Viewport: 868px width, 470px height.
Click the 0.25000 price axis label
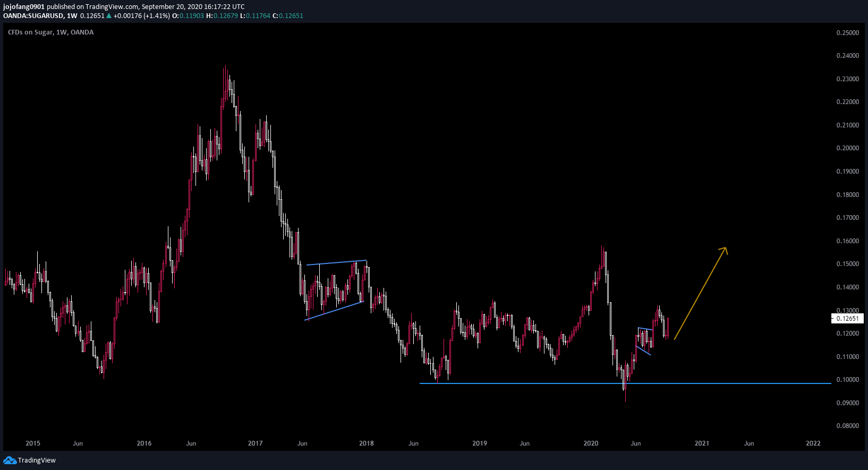click(x=847, y=33)
